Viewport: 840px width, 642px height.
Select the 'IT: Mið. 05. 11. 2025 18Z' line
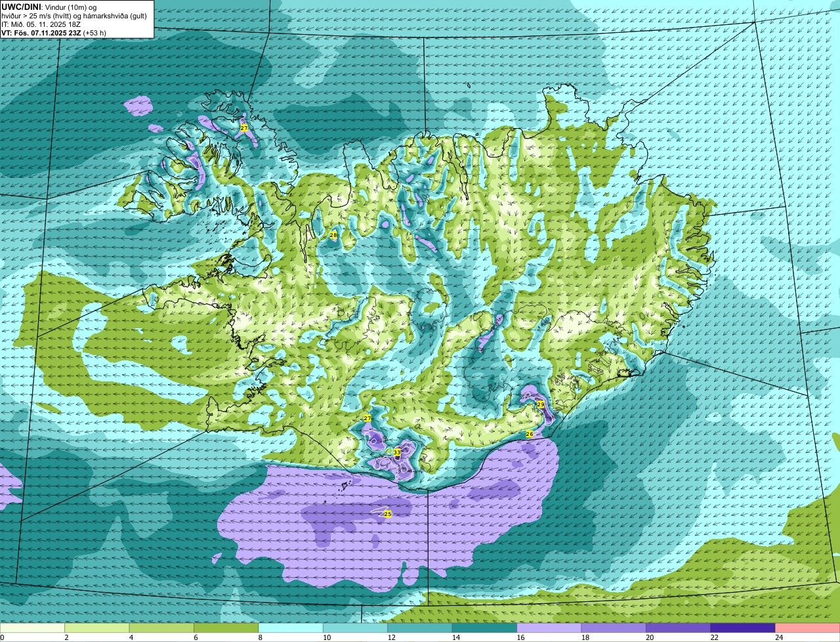tap(41, 24)
